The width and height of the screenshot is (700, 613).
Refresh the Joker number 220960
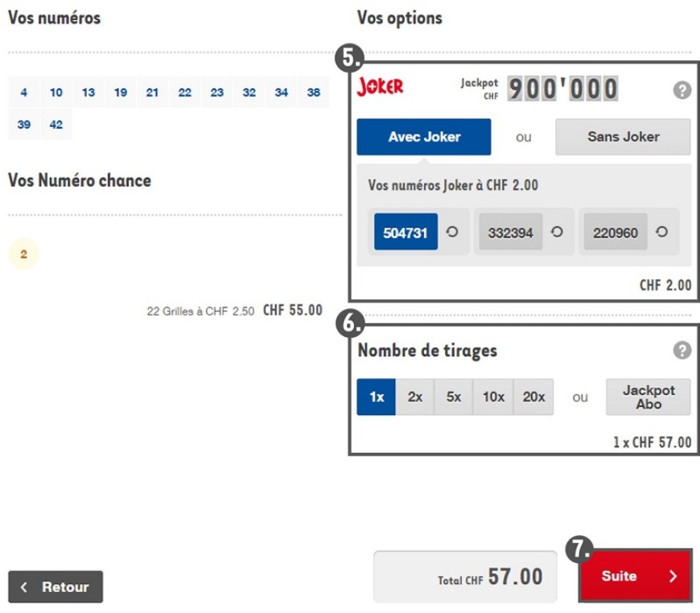tap(661, 232)
